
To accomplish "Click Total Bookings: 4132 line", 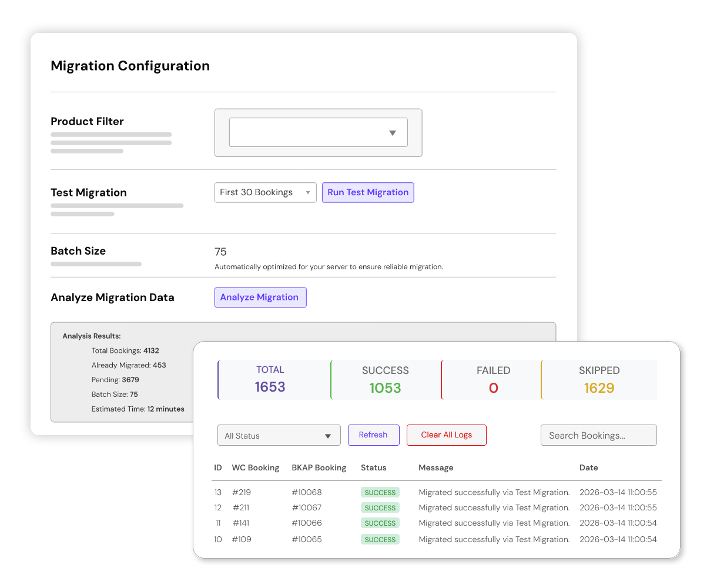I will point(125,350).
